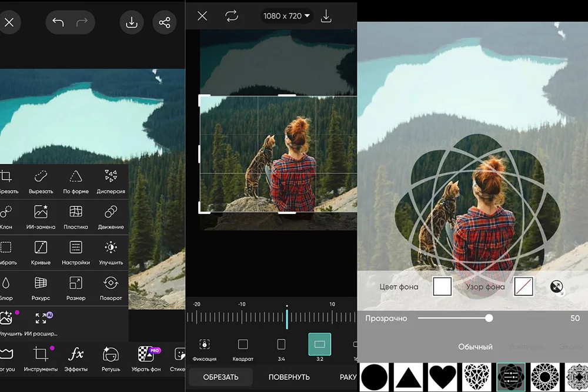The height and width of the screenshot is (392, 588).
Task: Switch to the Обычный blend tab
Action: click(475, 347)
